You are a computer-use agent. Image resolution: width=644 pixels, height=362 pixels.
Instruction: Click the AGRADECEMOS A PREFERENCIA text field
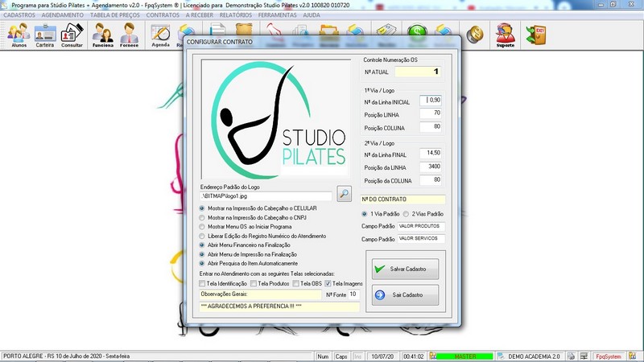[x=279, y=306]
